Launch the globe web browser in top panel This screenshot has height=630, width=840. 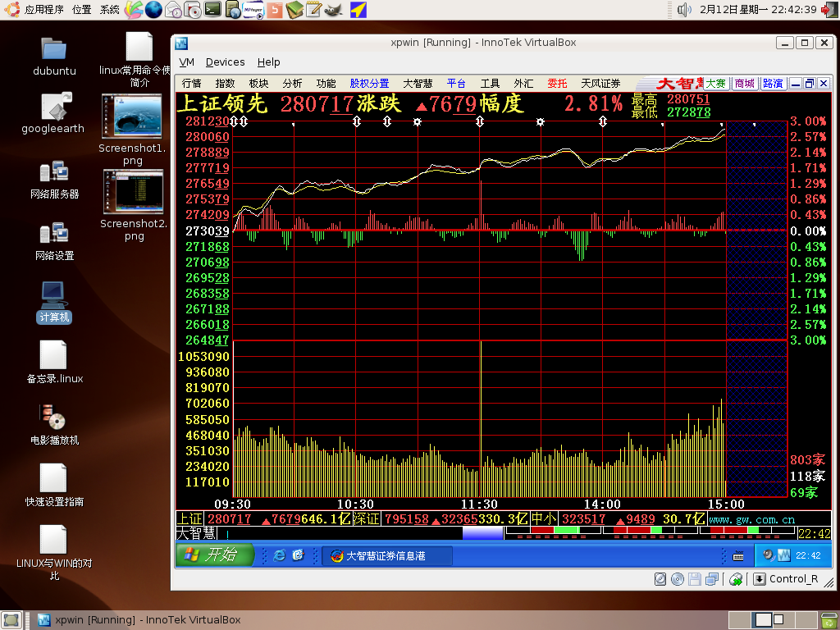click(x=153, y=9)
